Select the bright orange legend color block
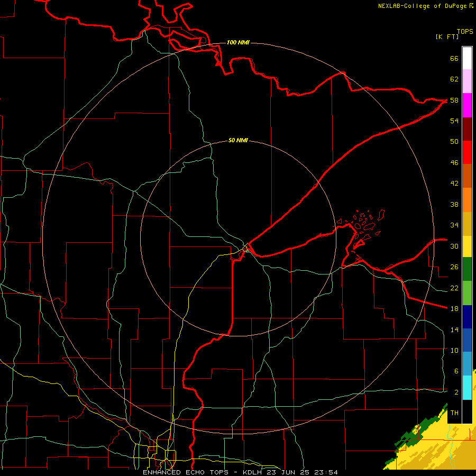The width and height of the screenshot is (476, 476). 467,200
